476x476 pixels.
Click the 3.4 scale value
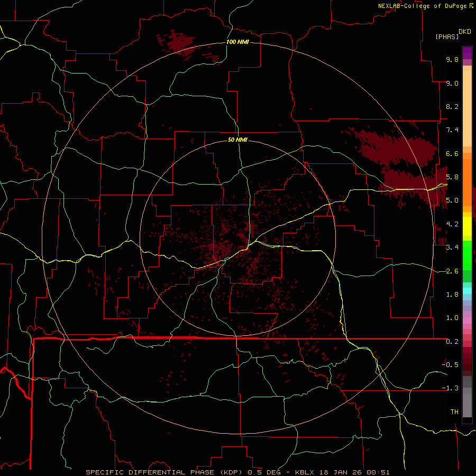(x=452, y=248)
